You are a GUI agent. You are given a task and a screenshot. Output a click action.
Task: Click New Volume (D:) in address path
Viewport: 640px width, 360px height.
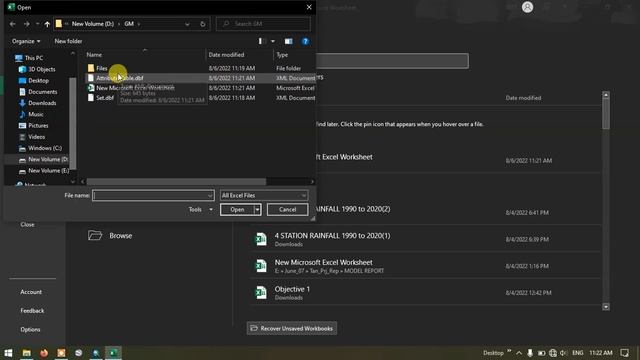tap(93, 24)
